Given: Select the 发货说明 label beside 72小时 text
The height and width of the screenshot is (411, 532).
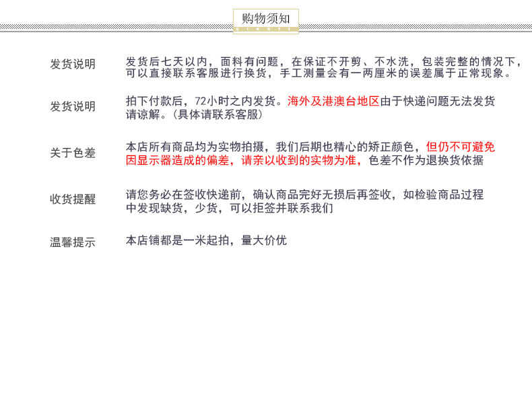Looking at the screenshot, I should click(73, 106).
